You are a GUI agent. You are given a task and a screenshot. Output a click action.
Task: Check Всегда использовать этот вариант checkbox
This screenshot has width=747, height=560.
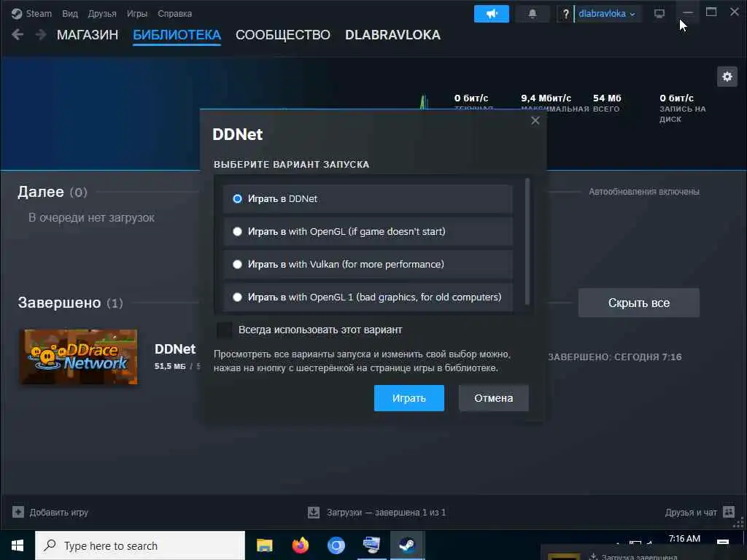[x=224, y=330]
